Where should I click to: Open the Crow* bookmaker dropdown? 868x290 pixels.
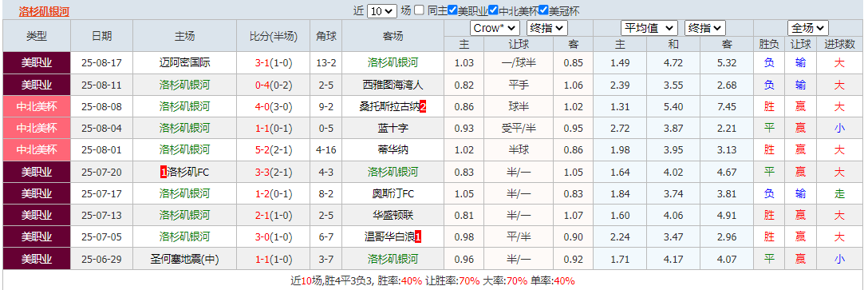(495, 28)
